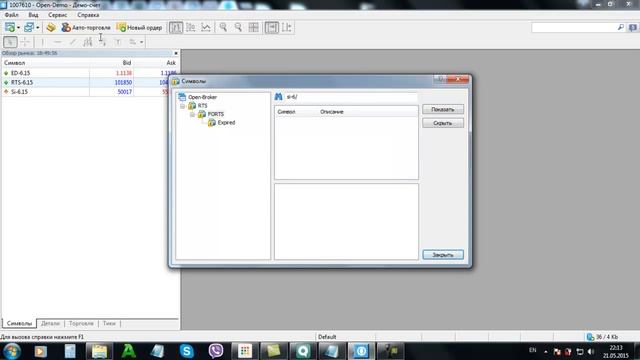Click the Показать button
The height and width of the screenshot is (360, 640).
click(443, 109)
